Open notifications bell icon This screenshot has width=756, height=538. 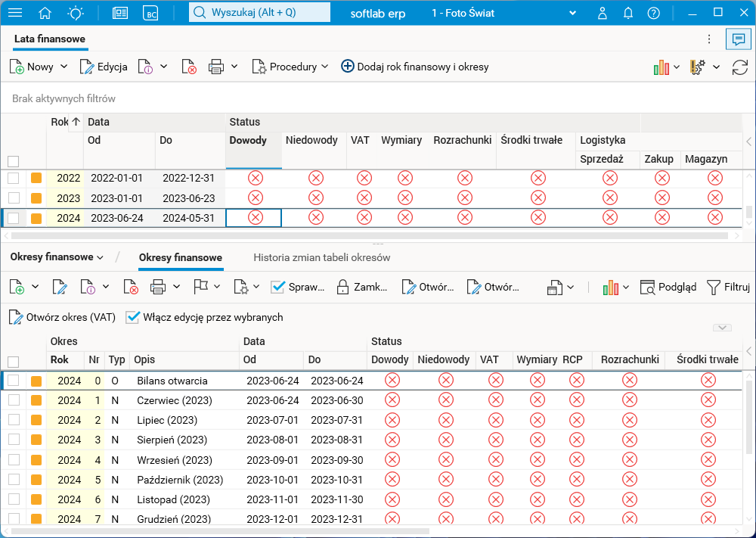click(628, 13)
